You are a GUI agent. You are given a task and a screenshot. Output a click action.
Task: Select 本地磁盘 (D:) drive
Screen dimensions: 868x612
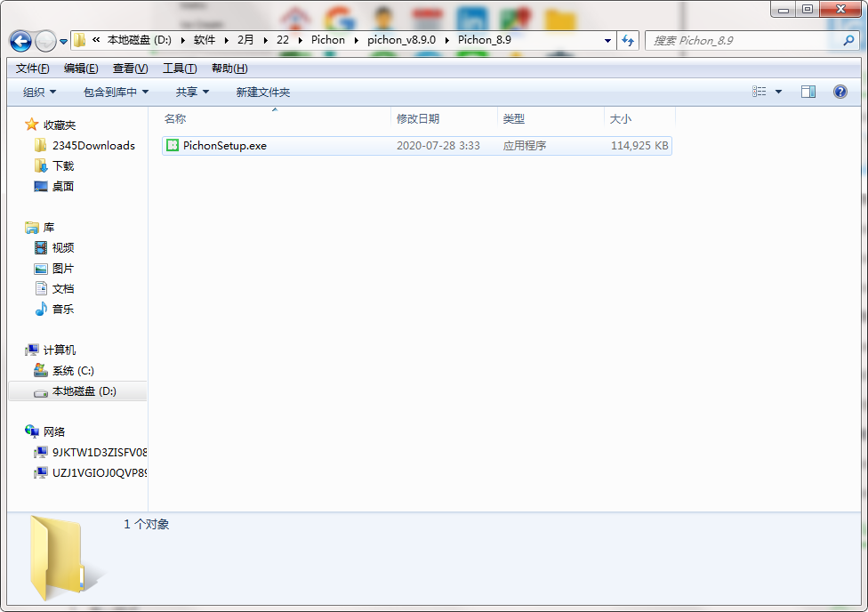77,391
